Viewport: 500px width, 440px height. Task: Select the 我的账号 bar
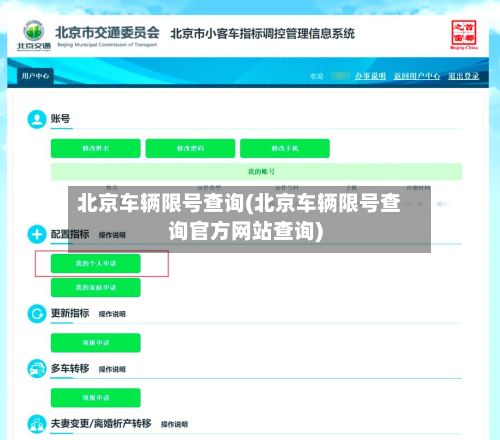256,172
